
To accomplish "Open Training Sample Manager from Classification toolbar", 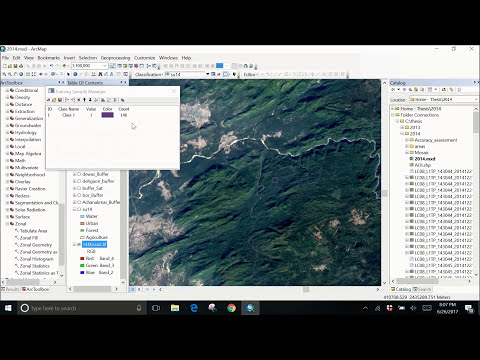I will (x=213, y=74).
